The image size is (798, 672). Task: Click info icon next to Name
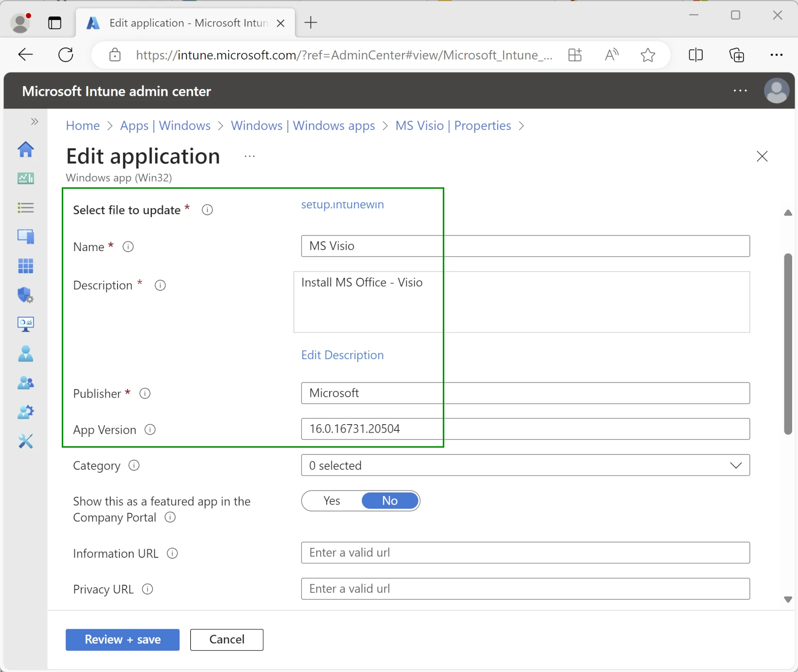coord(128,247)
